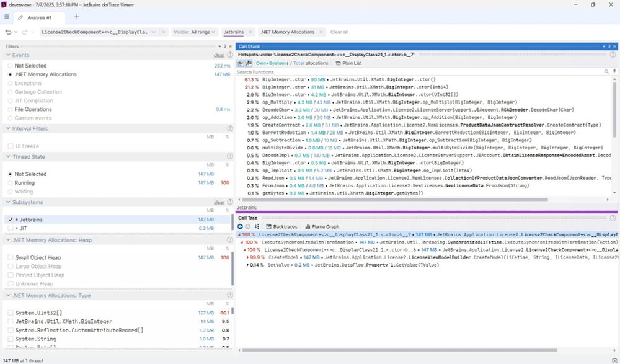Focus the Search Functions input field

tap(419, 72)
